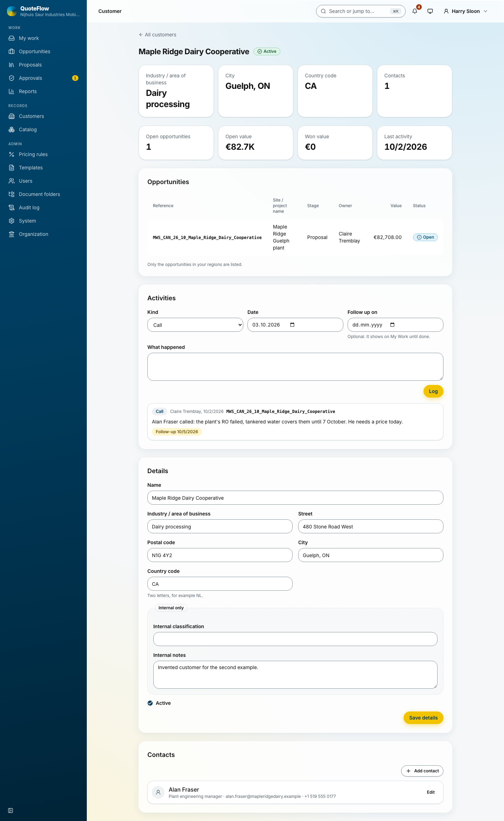Navigate to Proposals
The image size is (504, 821).
point(43,65)
